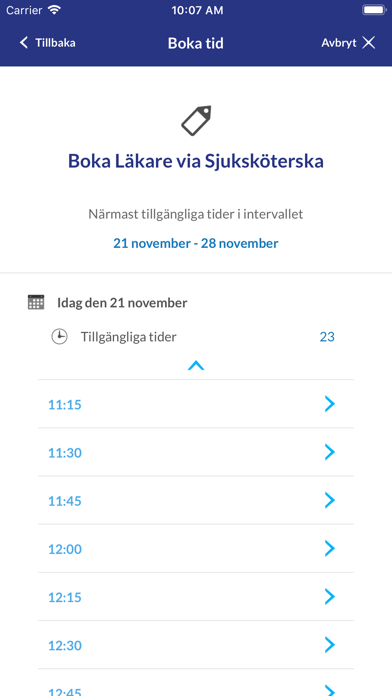The image size is (392, 696).
Task: Tap the Avbryt X icon
Action: [x=368, y=43]
